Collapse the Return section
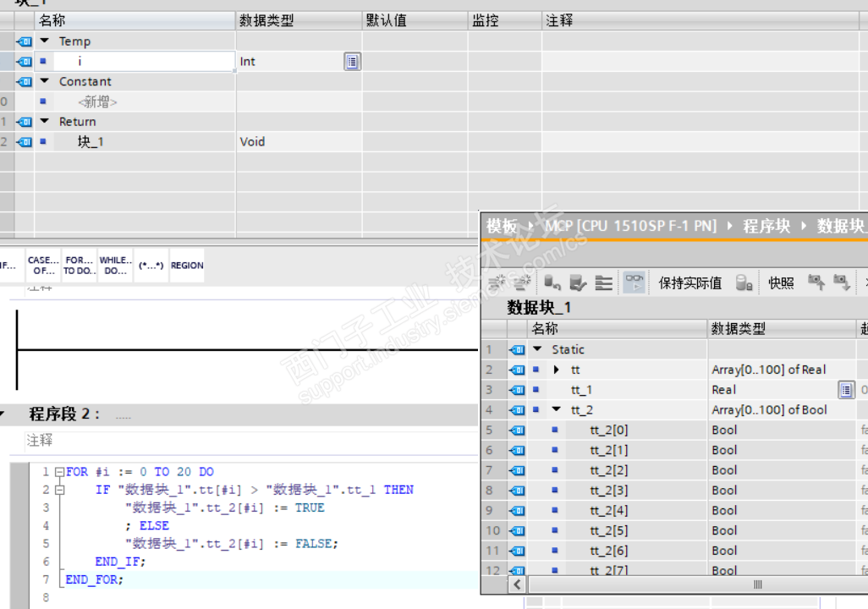The image size is (868, 609). point(45,121)
